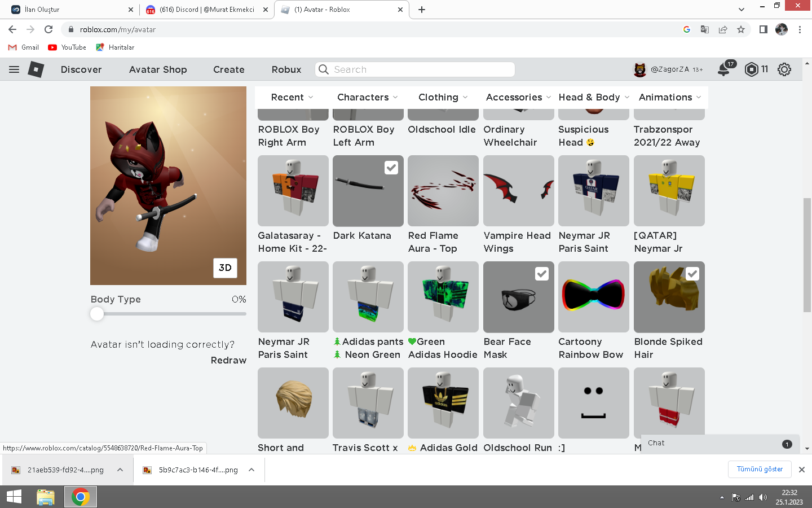Reload the page with browser refresh
Image resolution: width=812 pixels, height=508 pixels.
(48, 29)
